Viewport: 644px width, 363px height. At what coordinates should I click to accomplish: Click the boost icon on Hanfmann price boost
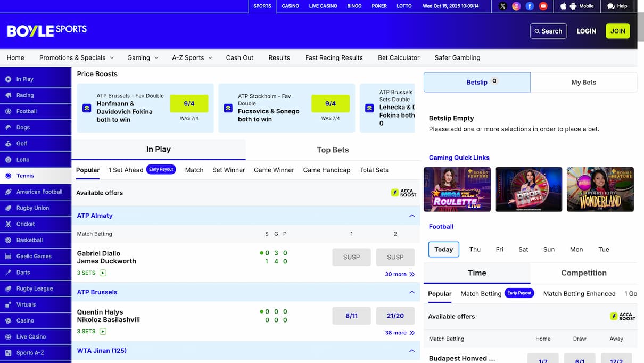point(87,108)
